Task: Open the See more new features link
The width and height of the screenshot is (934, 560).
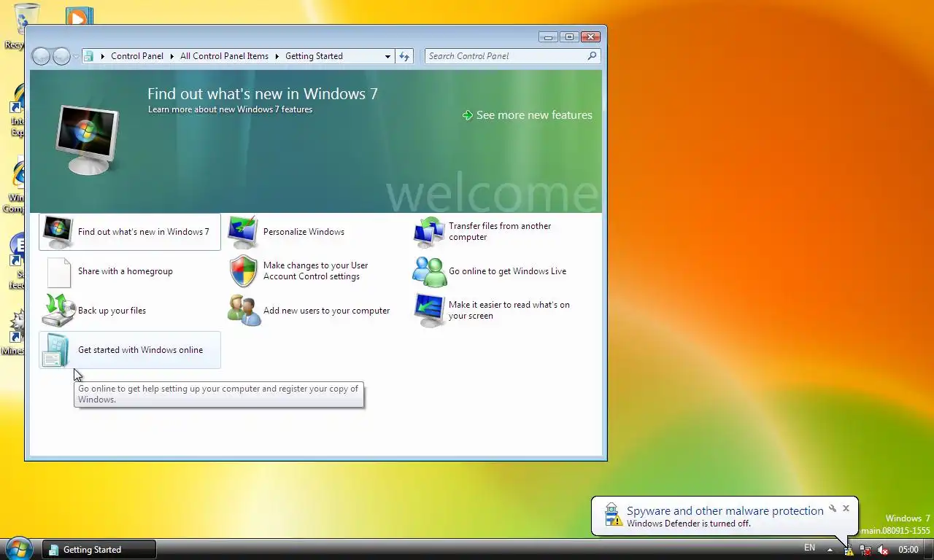Action: (534, 115)
